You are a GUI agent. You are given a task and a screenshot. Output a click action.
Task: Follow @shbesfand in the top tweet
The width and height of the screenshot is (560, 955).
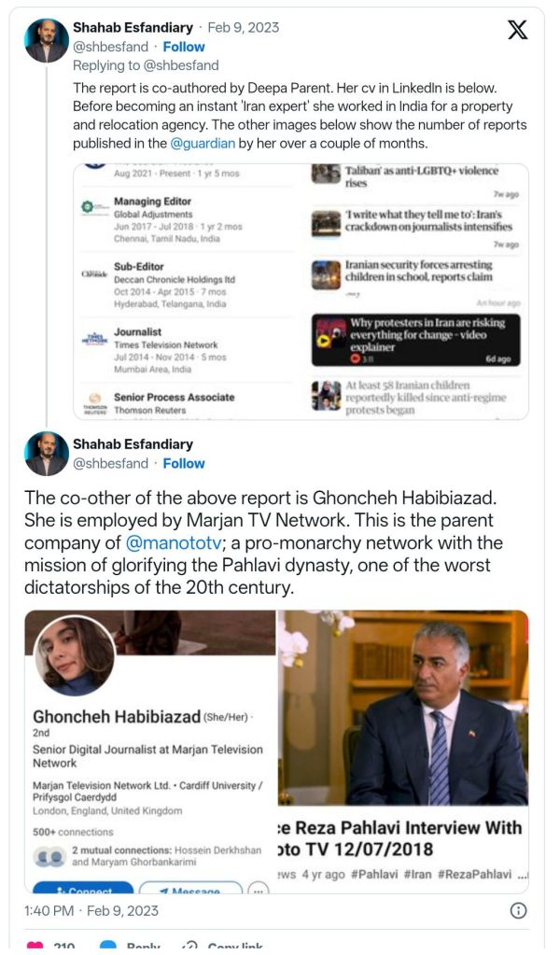(x=184, y=47)
